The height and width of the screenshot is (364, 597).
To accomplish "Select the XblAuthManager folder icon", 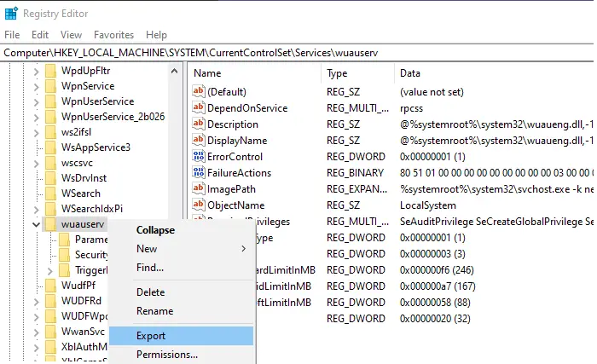I will pyautogui.click(x=50, y=346).
